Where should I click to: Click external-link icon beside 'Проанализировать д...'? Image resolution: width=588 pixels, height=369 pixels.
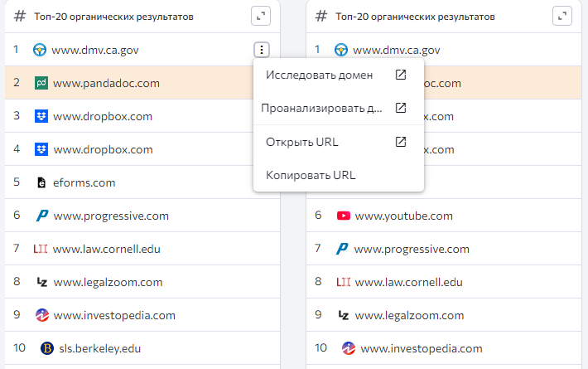tap(401, 108)
